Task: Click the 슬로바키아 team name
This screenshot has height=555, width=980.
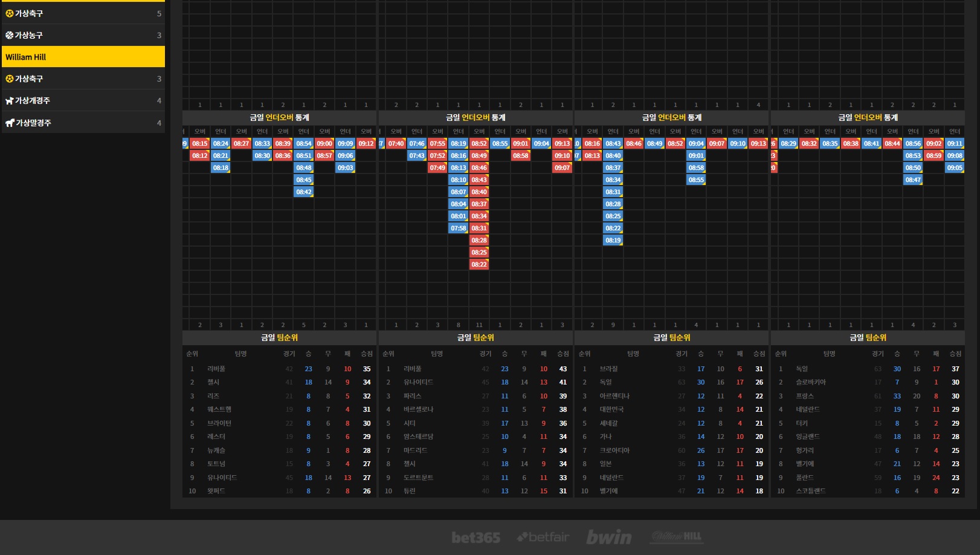Action: (x=810, y=382)
